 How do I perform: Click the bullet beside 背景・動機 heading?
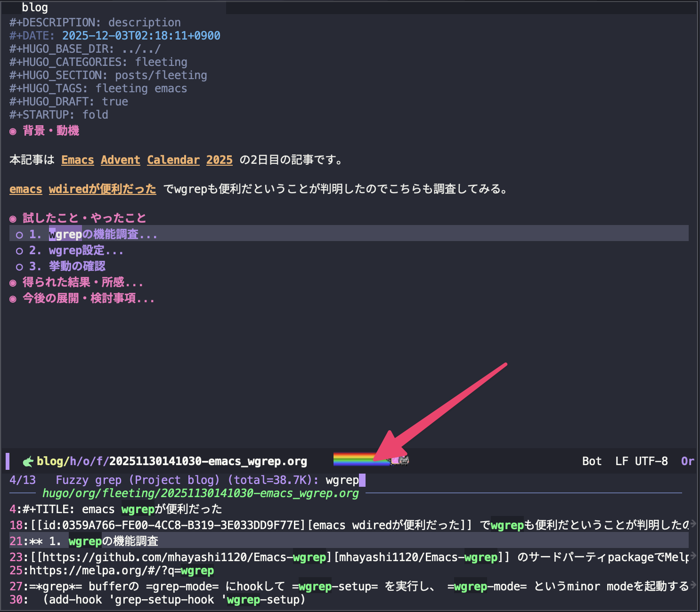coord(13,131)
